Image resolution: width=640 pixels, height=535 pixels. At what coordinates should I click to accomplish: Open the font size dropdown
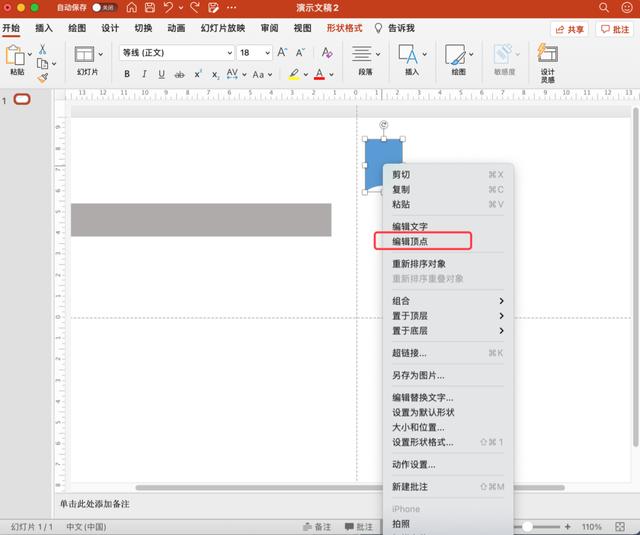click(267, 53)
